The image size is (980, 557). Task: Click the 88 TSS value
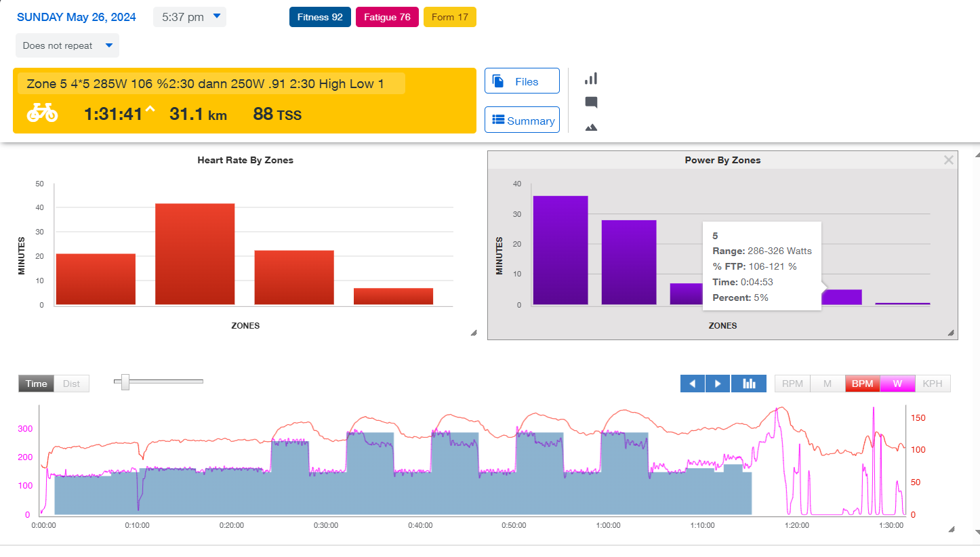(277, 114)
